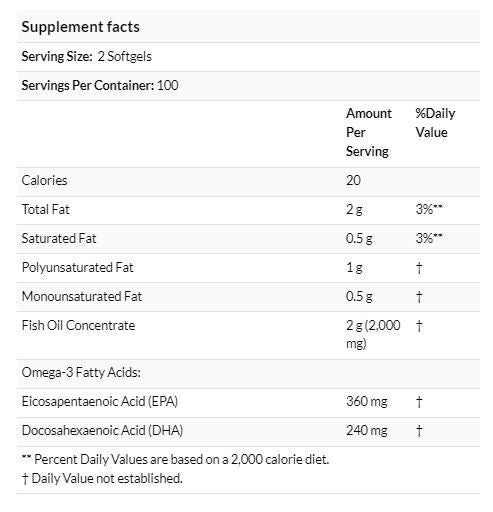Click the 0.5 g Saturated Fat amount
This screenshot has height=512, width=493.
click(x=359, y=239)
